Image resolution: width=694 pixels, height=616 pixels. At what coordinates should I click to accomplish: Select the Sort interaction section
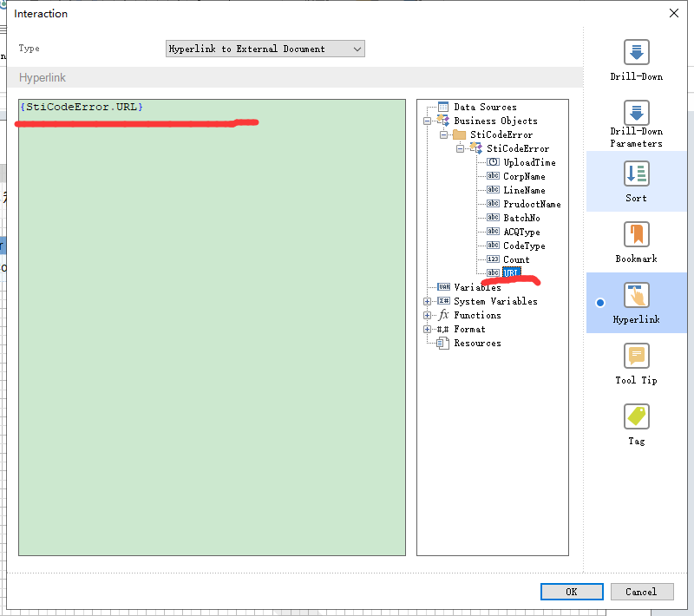click(636, 181)
